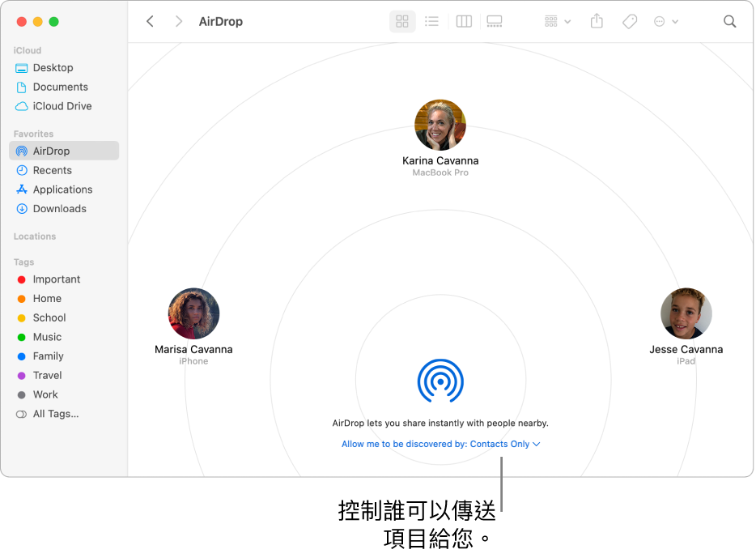Switch to icon grid view
The height and width of the screenshot is (558, 756).
(x=402, y=21)
